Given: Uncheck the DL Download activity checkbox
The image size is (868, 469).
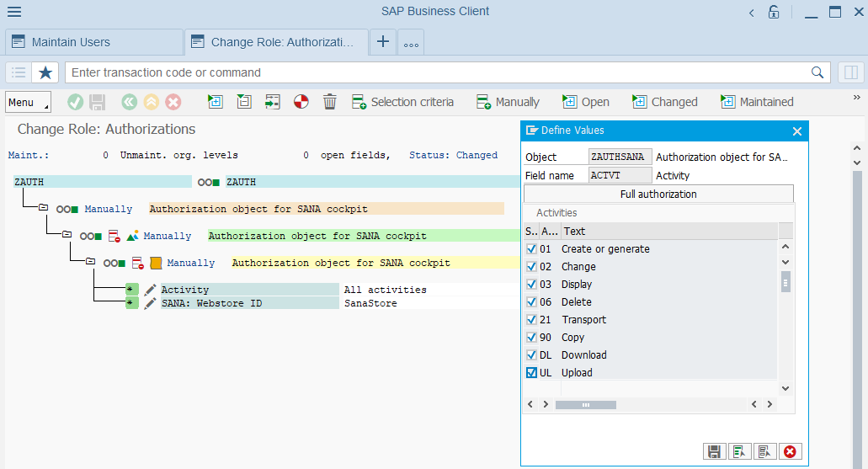Looking at the screenshot, I should [x=531, y=355].
